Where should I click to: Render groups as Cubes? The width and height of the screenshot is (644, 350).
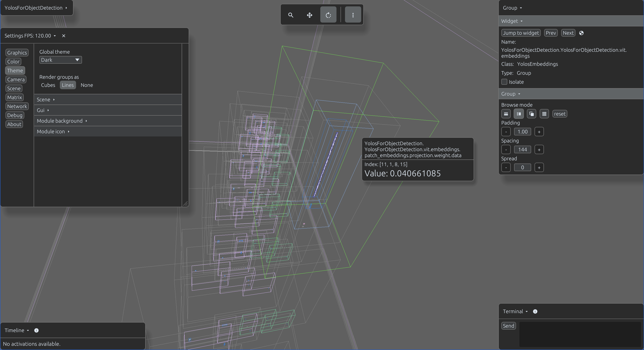(x=48, y=85)
